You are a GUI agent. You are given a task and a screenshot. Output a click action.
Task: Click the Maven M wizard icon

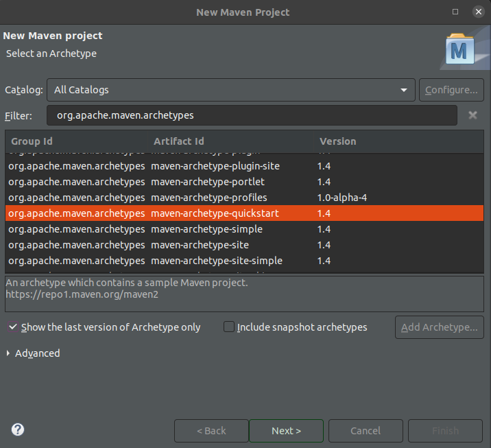(459, 49)
